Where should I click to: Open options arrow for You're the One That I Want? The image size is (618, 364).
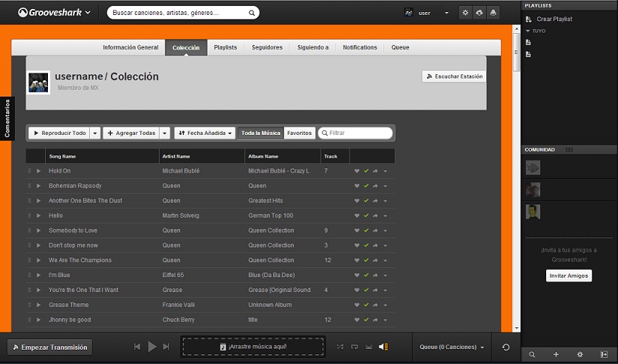click(385, 291)
